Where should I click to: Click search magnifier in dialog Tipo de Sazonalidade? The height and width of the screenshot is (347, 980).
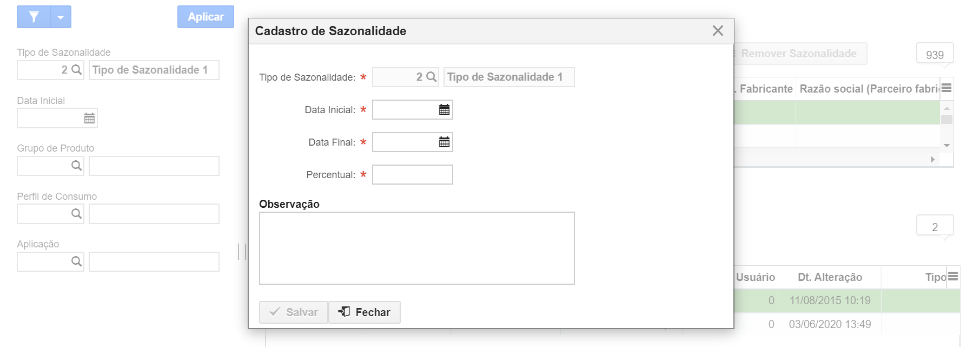(x=431, y=77)
